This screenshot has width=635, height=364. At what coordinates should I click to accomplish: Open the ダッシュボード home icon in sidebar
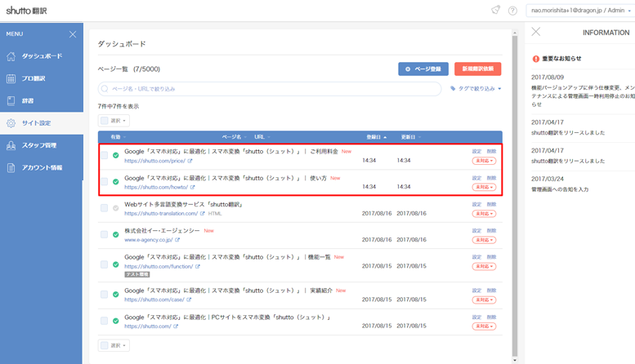pyautogui.click(x=11, y=56)
